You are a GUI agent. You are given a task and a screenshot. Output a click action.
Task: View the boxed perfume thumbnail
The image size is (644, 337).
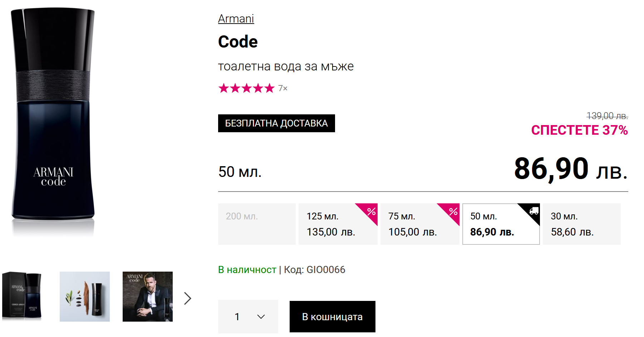click(x=22, y=296)
